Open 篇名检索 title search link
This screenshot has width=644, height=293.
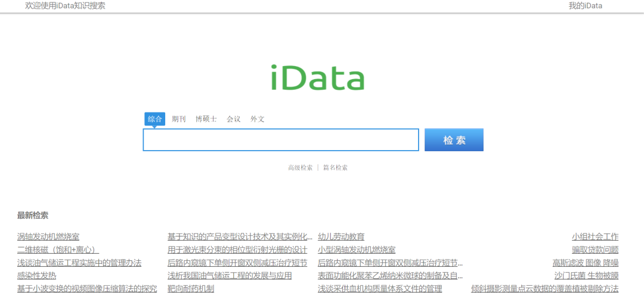point(335,167)
